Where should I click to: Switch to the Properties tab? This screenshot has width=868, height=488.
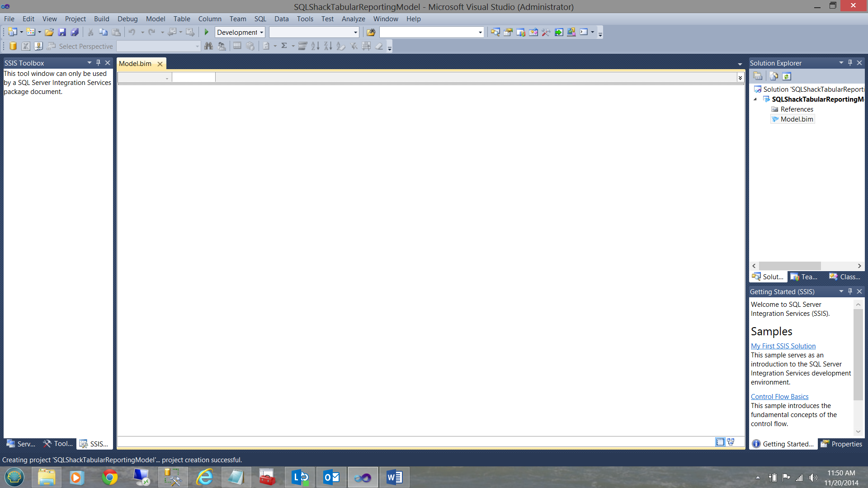coord(841,444)
